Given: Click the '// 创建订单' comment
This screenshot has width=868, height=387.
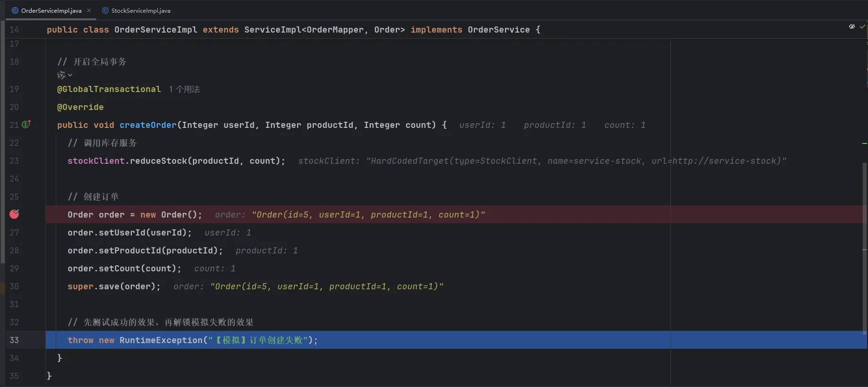Looking at the screenshot, I should [x=93, y=197].
